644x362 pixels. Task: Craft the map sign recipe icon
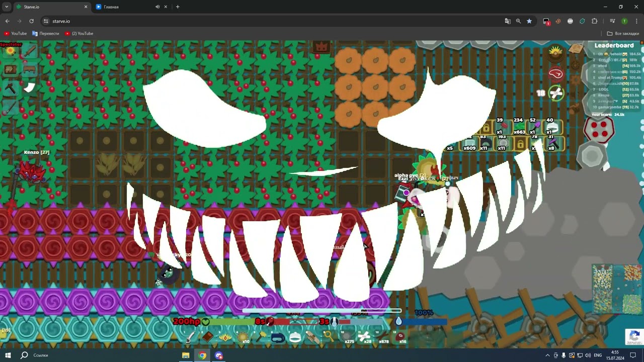coord(11,70)
